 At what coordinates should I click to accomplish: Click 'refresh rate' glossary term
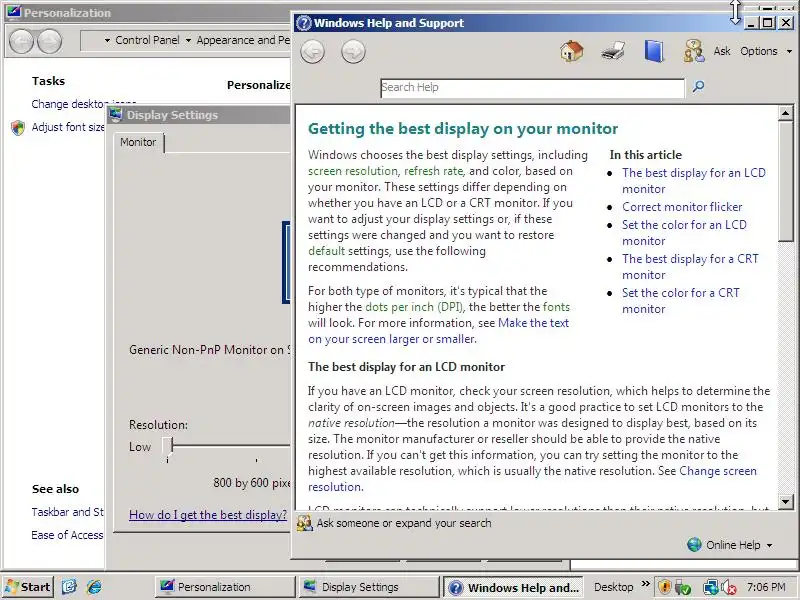(x=434, y=171)
